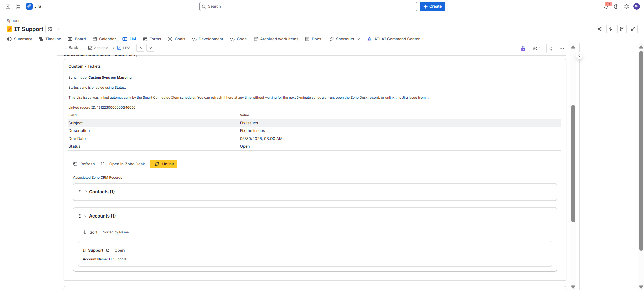Open ATLAI Command Center tab
Screen dimensions: 644x290
393,39
